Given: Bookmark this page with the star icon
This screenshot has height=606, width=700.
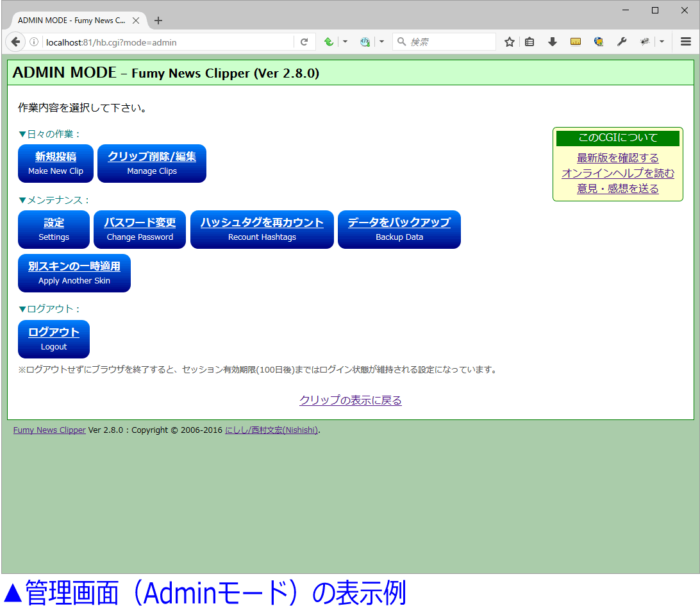Looking at the screenshot, I should 510,42.
